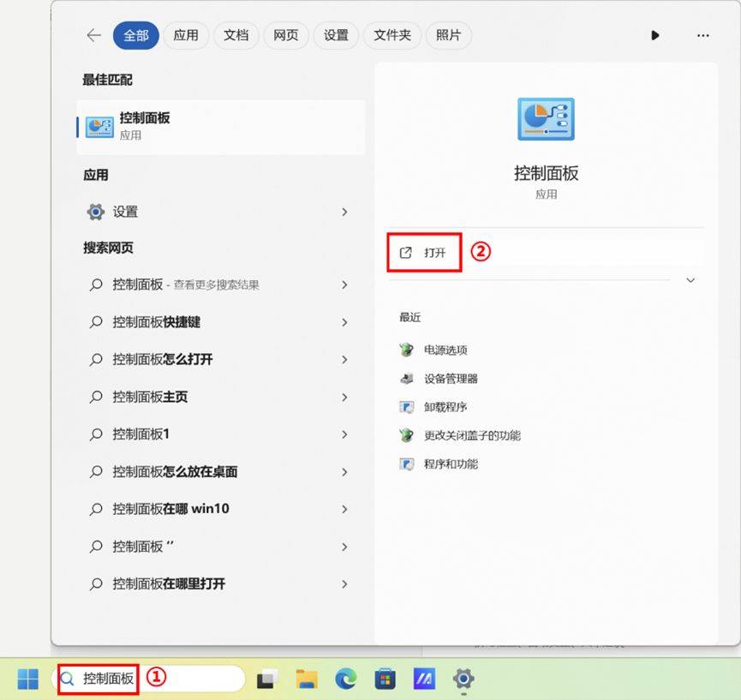Open recent item 卸载程序

click(445, 407)
